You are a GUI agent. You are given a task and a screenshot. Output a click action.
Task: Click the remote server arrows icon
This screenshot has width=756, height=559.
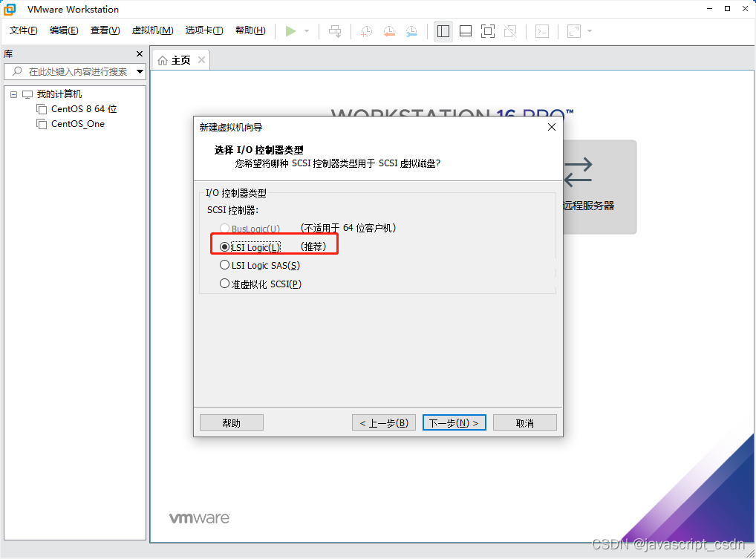tap(578, 172)
